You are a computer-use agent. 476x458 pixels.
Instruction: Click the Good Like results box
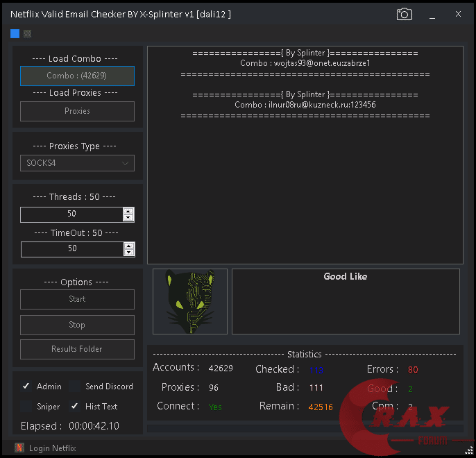[346, 301]
